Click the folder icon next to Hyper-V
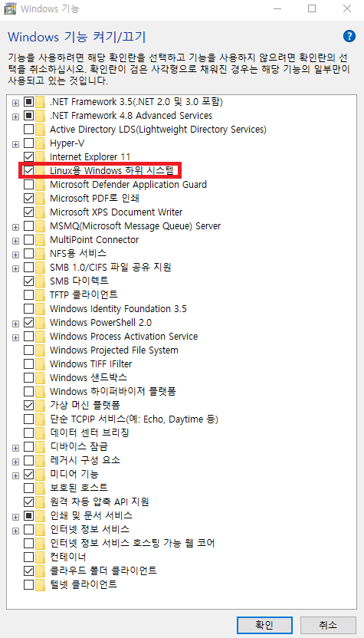Image resolution: width=364 pixels, height=638 pixels. click(40, 143)
